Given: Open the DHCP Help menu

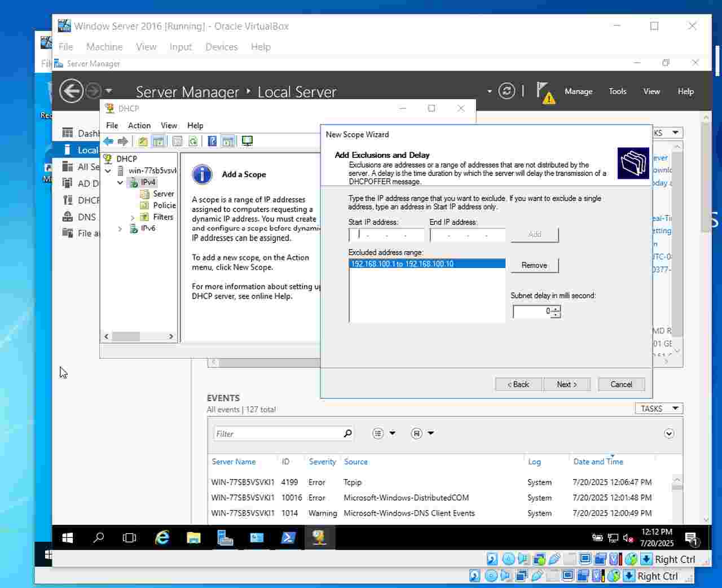Looking at the screenshot, I should click(195, 125).
